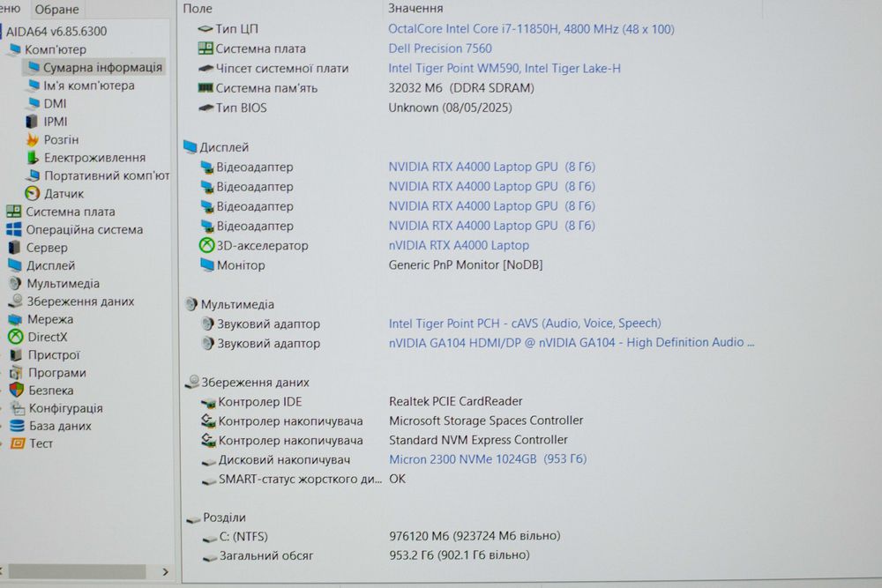Image resolution: width=882 pixels, height=588 pixels.
Task: Select the Сумарна інформація tree item
Action: [94, 67]
